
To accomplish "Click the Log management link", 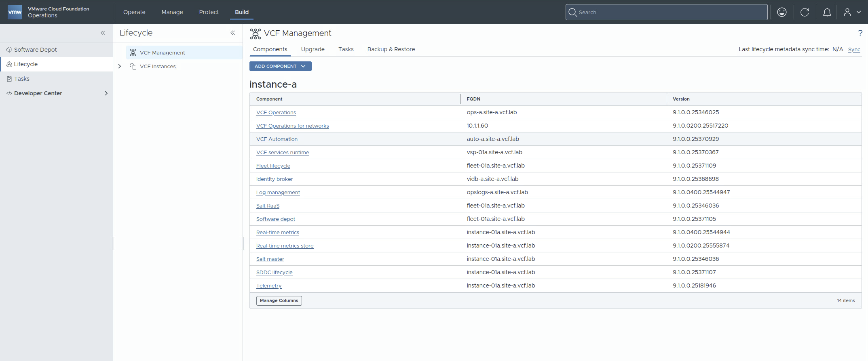I will click(278, 193).
